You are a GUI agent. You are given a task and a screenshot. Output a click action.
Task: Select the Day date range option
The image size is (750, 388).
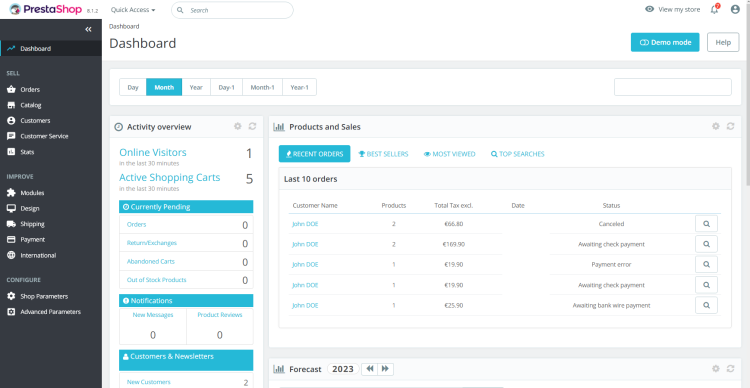tap(133, 87)
